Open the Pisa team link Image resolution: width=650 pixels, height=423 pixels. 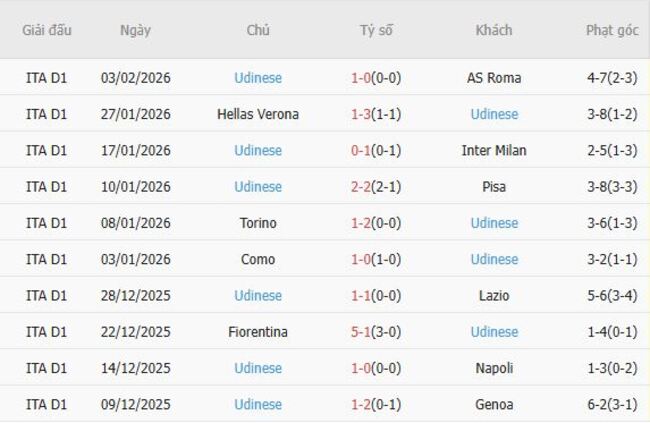494,187
